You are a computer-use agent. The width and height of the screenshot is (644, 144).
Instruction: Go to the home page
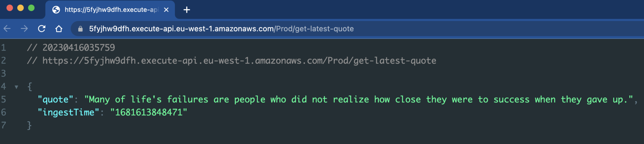click(59, 29)
